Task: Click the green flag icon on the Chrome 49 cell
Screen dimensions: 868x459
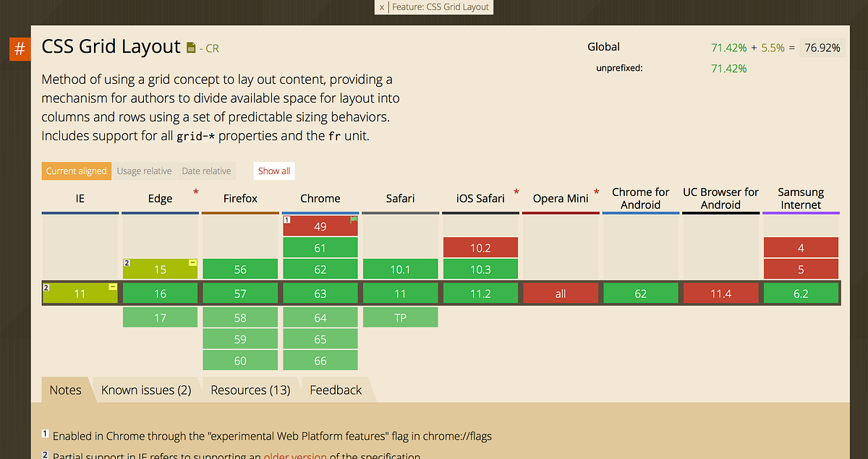Action: [x=353, y=218]
